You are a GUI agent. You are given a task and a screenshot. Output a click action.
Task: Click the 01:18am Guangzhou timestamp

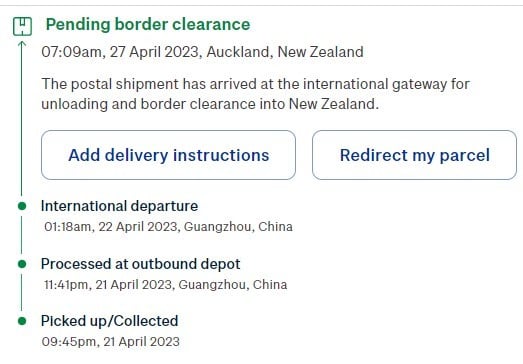click(x=168, y=227)
